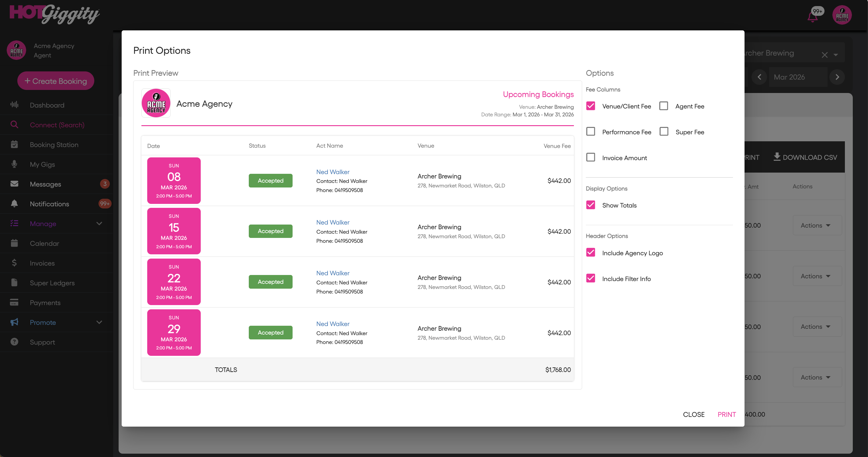Click the Support question mark icon

(x=14, y=342)
